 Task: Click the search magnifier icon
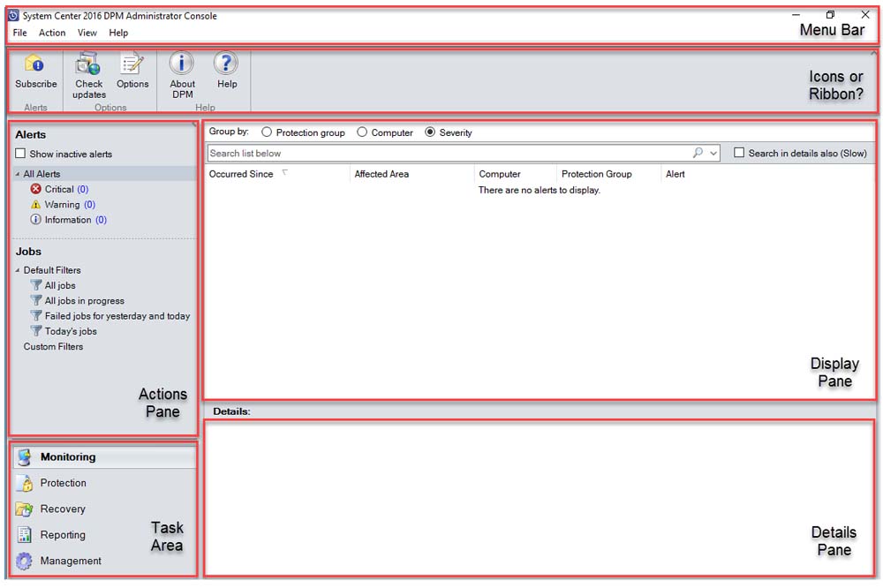pos(698,153)
